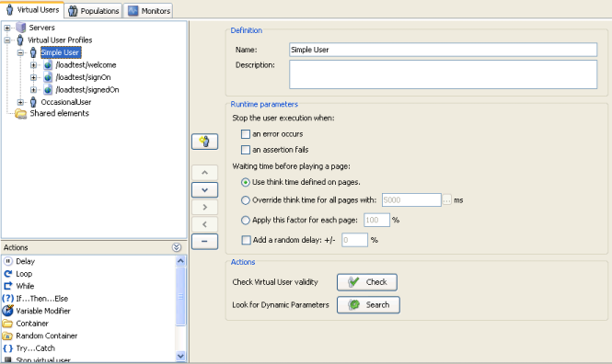Viewport: 612px width, 364px height.
Task: Expand the /loadtest/signOn page node
Action: [x=33, y=77]
